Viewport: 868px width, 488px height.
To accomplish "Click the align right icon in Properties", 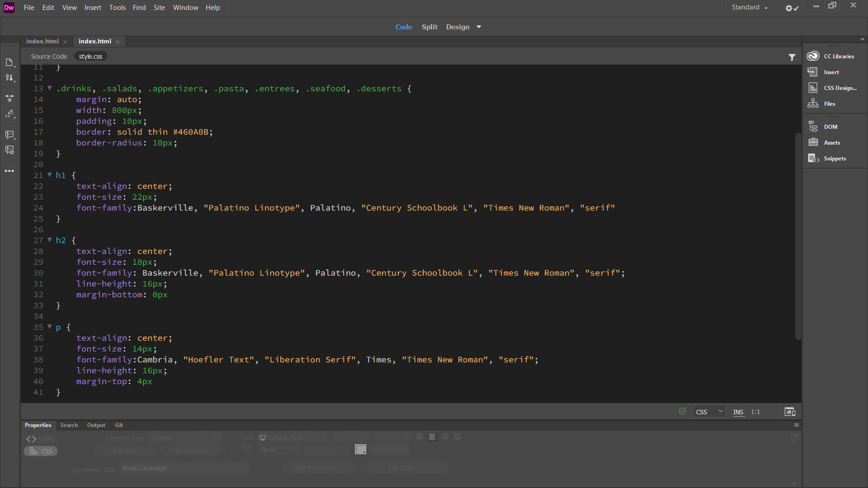I will click(445, 437).
